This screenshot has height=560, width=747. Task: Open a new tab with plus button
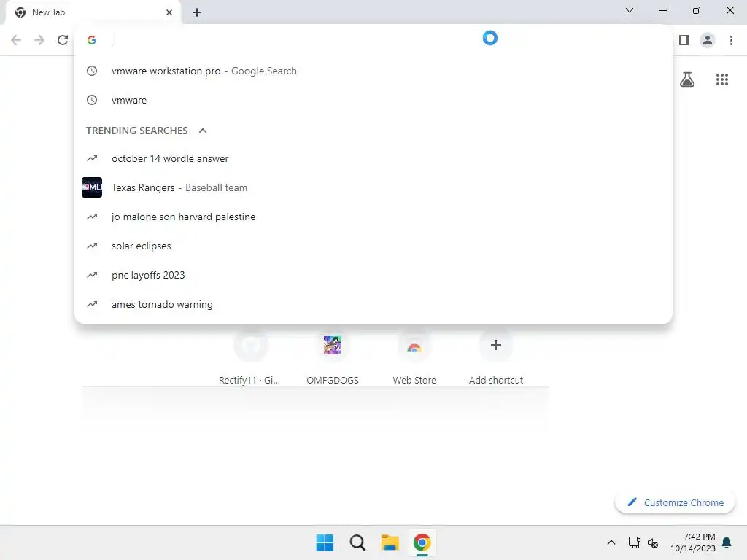(x=197, y=12)
